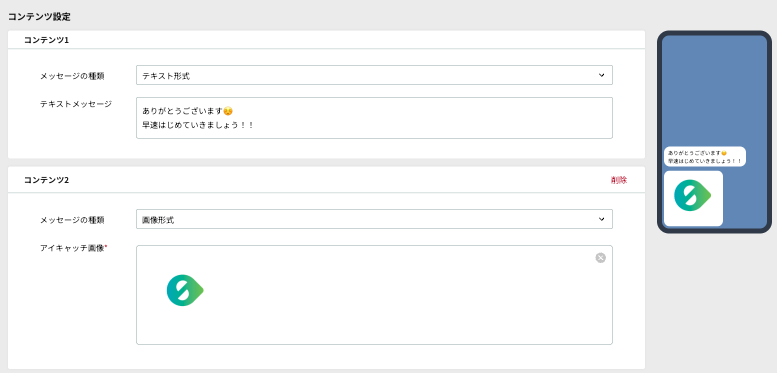Click the コンテンツ設定 page heading
This screenshot has width=777, height=373.
coord(39,16)
